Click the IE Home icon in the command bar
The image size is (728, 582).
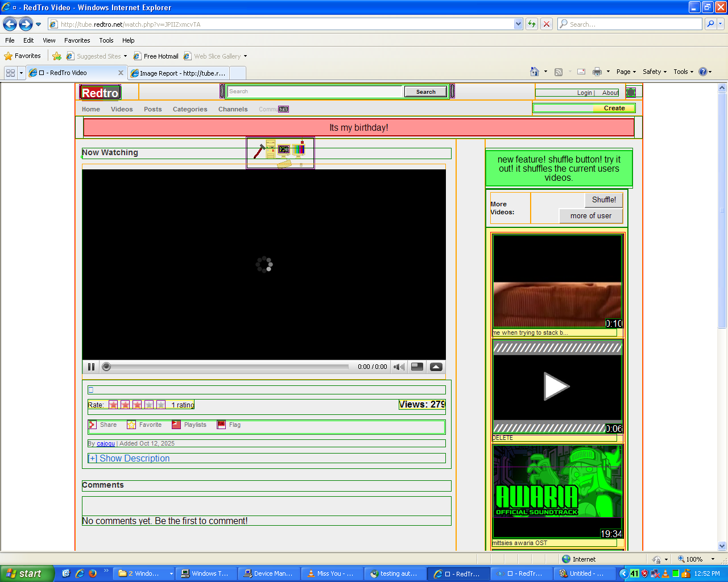pyautogui.click(x=534, y=72)
